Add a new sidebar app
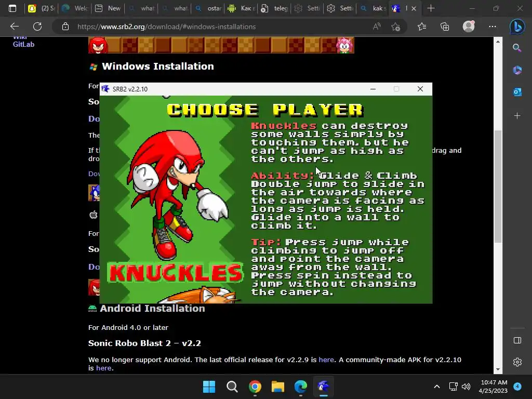This screenshot has width=532, height=399. coord(517,116)
